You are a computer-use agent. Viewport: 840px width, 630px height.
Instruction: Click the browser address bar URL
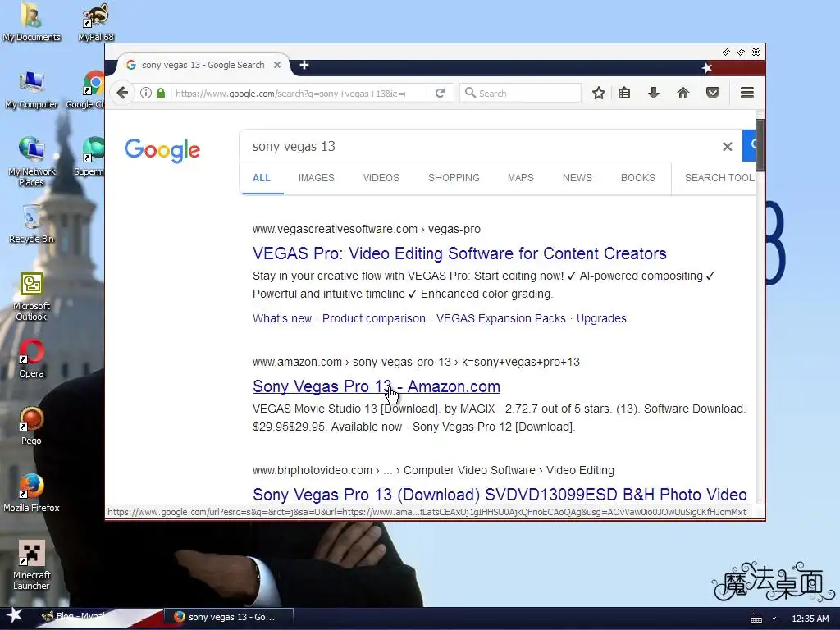290,94
